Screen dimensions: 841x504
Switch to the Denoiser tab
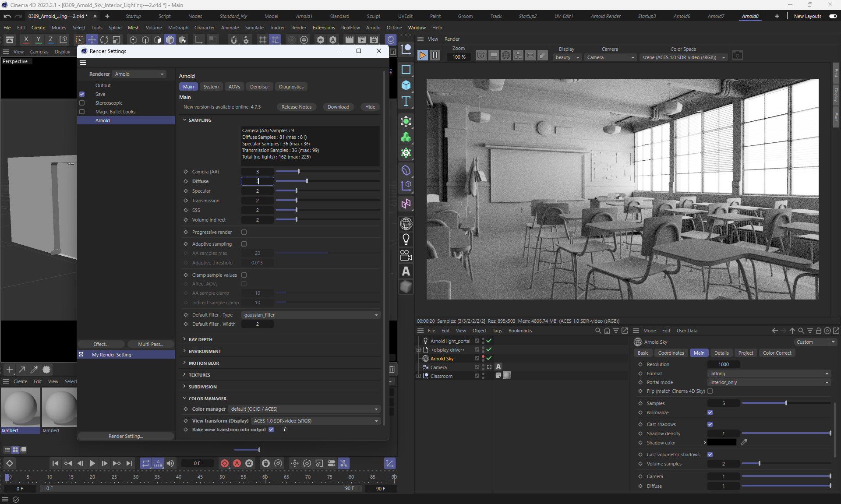pyautogui.click(x=259, y=87)
